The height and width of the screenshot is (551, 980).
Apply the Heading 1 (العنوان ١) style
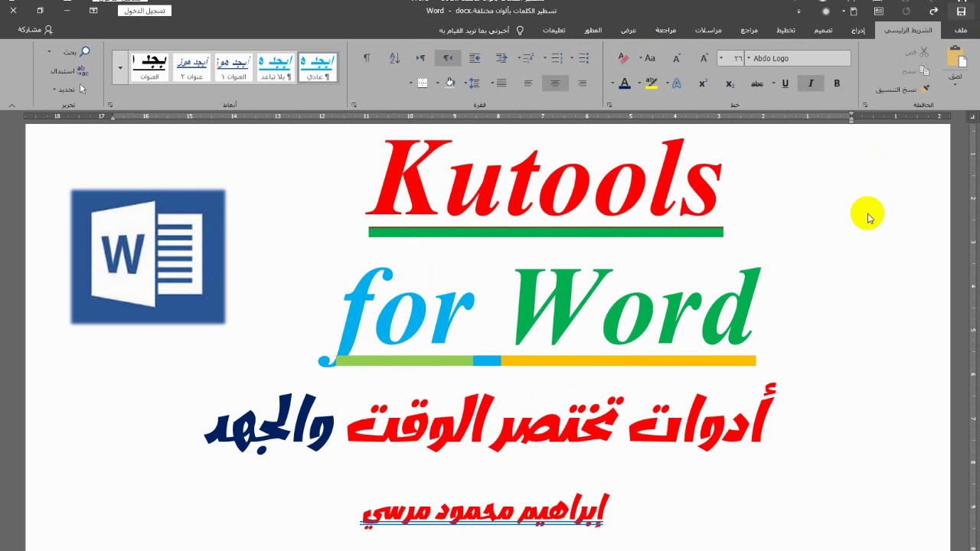tap(234, 67)
